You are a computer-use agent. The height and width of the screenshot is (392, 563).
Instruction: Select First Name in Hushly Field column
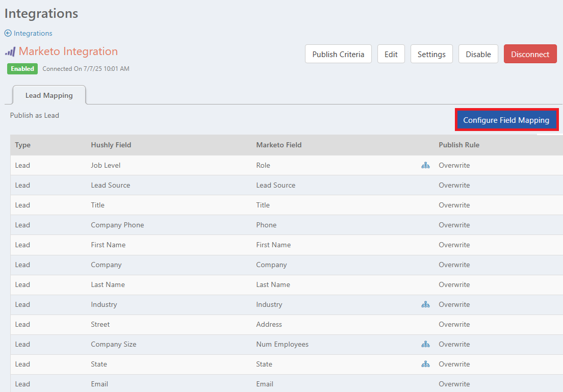point(108,245)
